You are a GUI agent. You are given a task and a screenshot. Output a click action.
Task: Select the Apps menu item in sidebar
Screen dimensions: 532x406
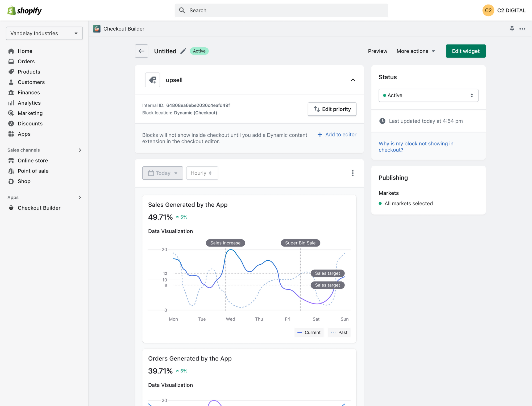[24, 134]
